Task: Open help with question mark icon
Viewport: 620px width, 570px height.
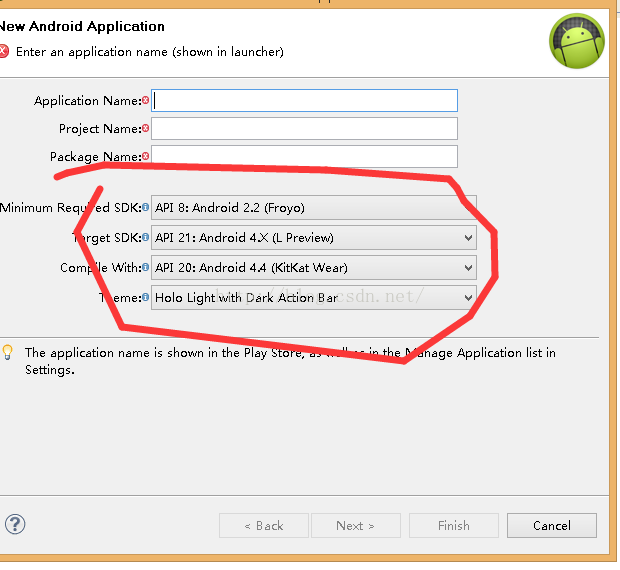Action: coord(15,525)
